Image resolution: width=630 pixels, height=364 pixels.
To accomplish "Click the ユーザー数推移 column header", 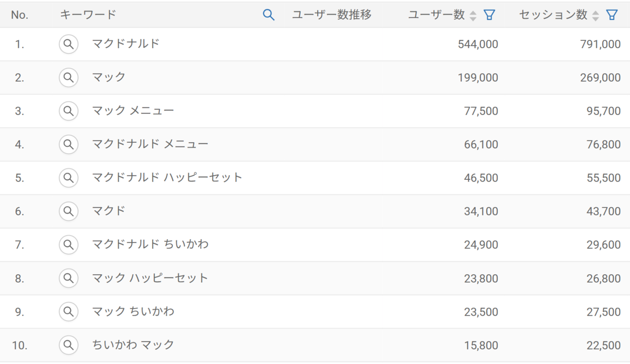I will click(332, 15).
